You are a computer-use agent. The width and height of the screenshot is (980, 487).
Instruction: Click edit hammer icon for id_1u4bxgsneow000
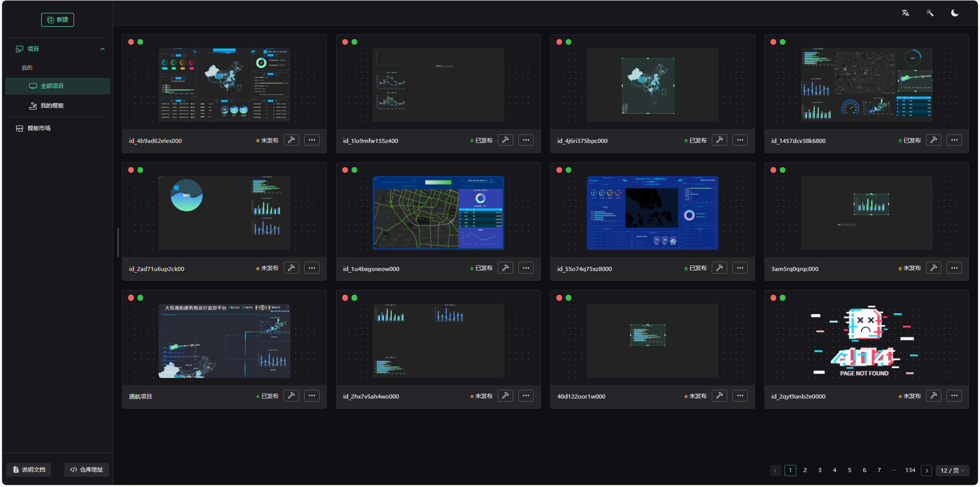(x=505, y=268)
